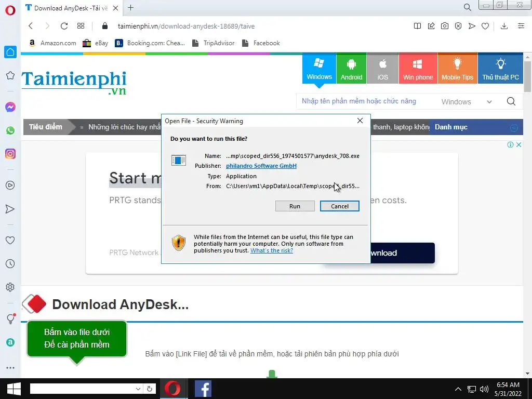532x399 pixels.
Task: Open the Opera menu logo
Action: pyautogui.click(x=10, y=10)
